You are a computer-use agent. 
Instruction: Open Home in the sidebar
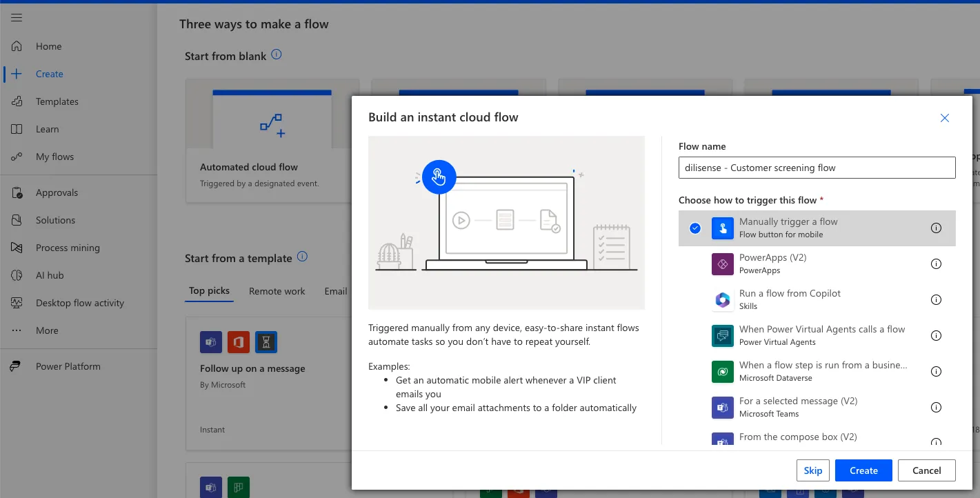[x=48, y=46]
